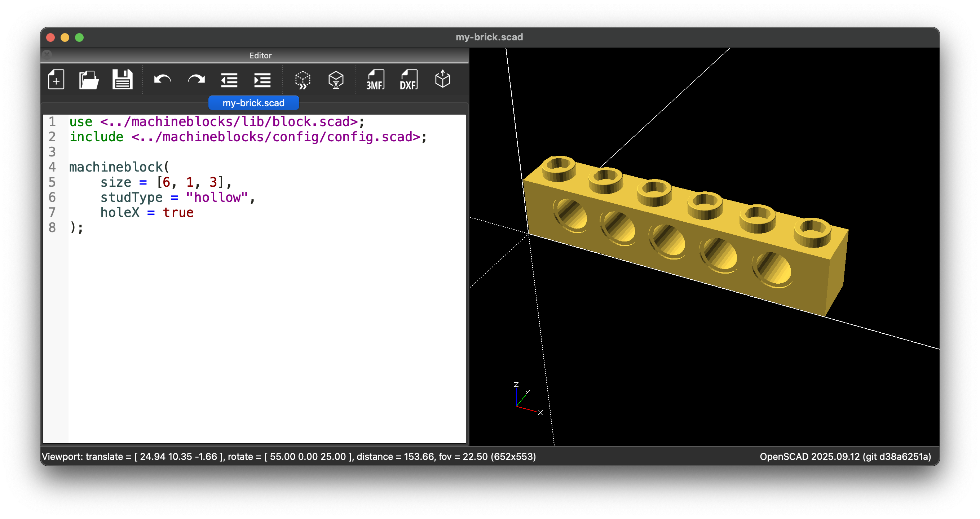This screenshot has height=519, width=980.
Task: Select the my-brick.scad editor tab
Action: click(253, 103)
